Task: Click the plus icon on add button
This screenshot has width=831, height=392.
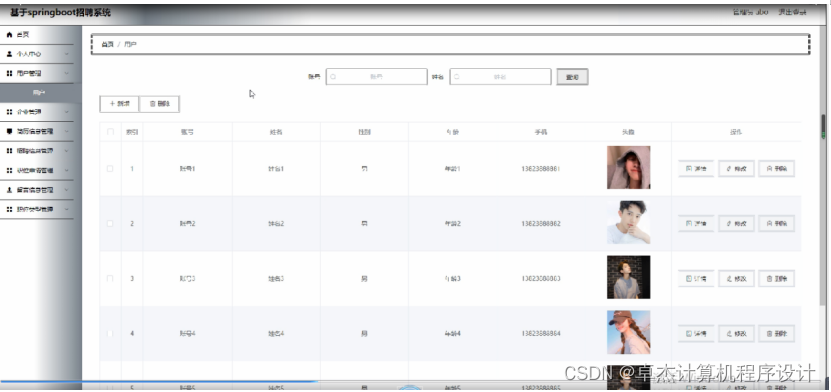Action: tap(112, 104)
